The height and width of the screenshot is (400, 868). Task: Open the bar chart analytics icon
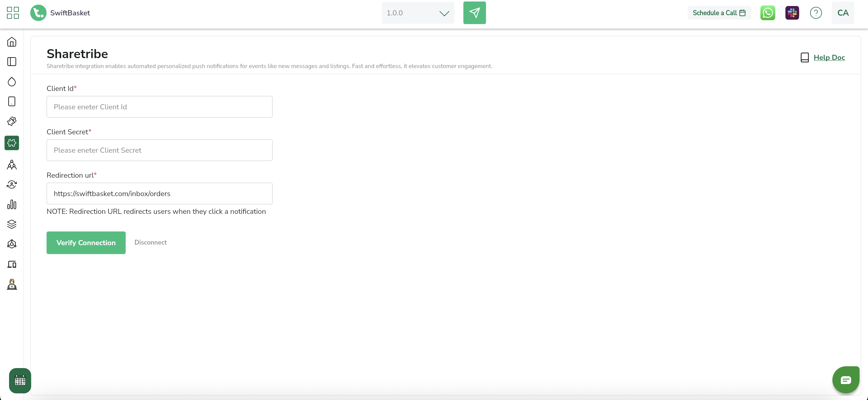point(12,205)
